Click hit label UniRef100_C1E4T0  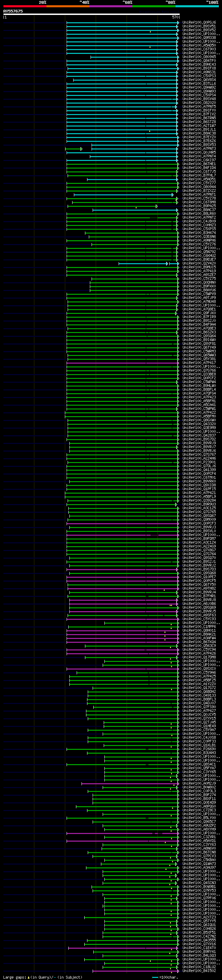pyautogui.click(x=199, y=948)
